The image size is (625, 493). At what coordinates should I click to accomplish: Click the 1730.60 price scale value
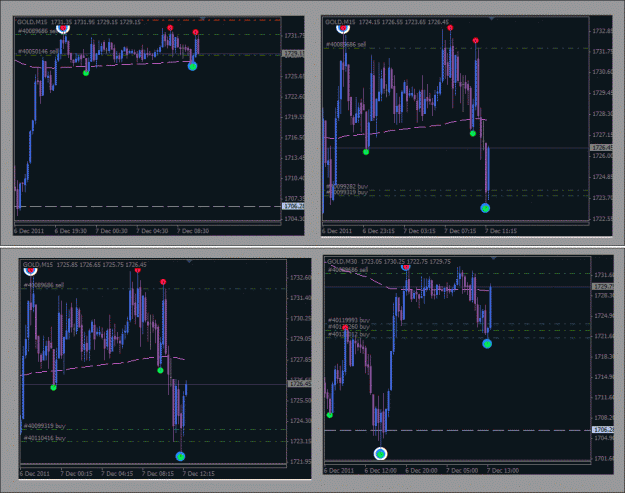(x=602, y=72)
